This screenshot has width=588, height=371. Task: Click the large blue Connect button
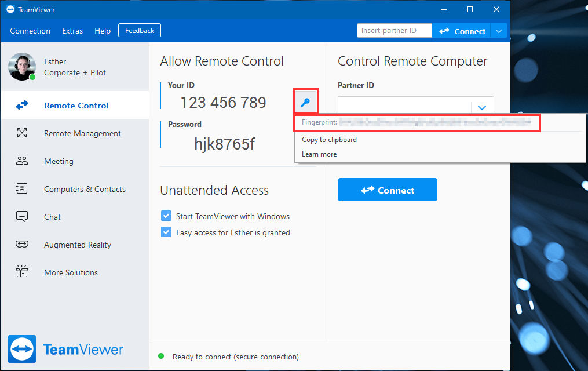click(x=388, y=190)
